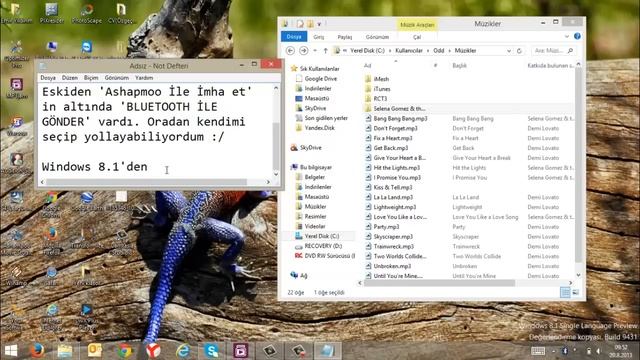The height and width of the screenshot is (360, 640).
Task: Open Görünüm menu in Notepad
Action: [x=117, y=78]
